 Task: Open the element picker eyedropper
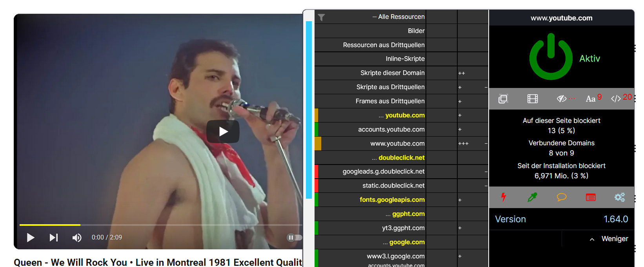[x=532, y=197]
